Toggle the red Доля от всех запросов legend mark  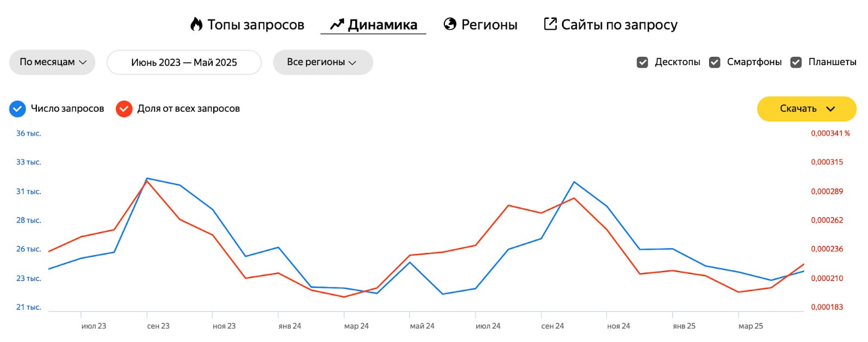124,108
